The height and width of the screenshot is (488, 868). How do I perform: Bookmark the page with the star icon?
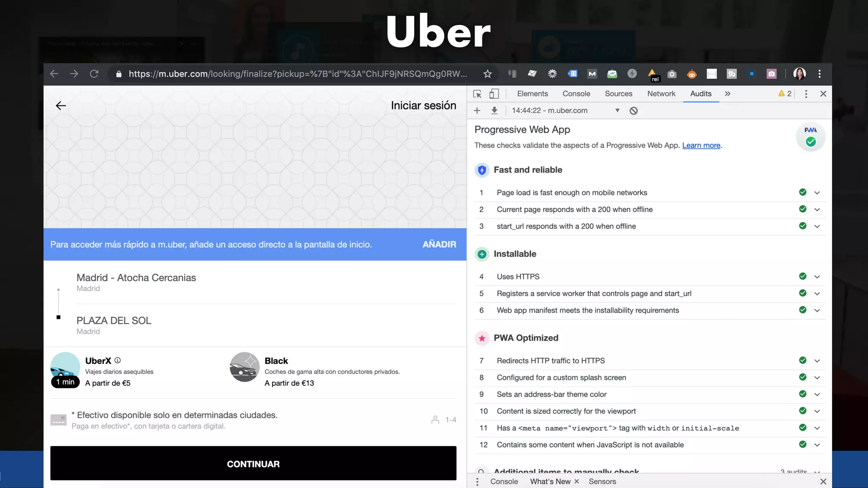487,74
